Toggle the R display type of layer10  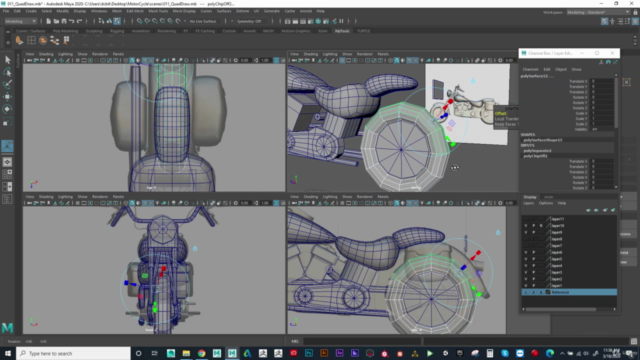[541, 226]
